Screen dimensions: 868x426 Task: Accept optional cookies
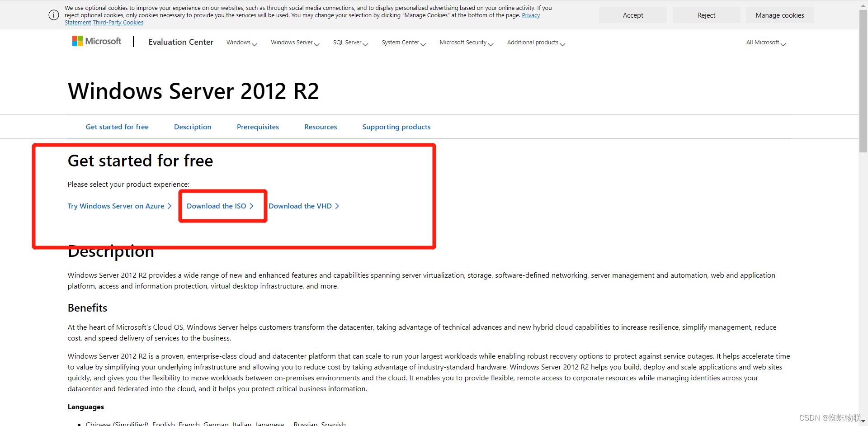tap(633, 15)
